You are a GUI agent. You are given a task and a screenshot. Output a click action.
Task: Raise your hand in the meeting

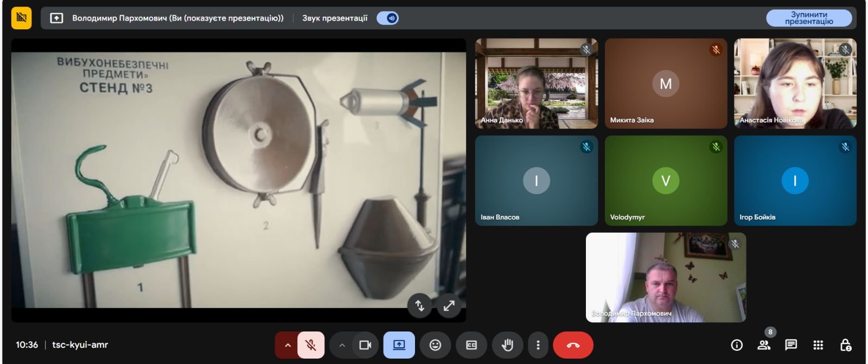click(507, 345)
